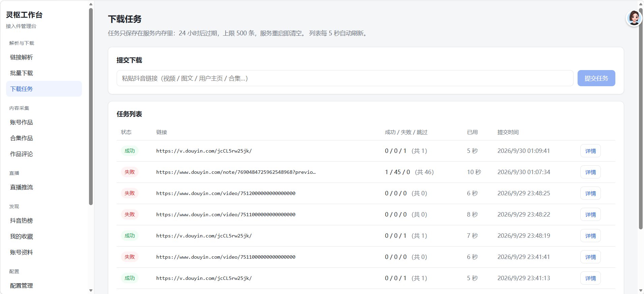This screenshot has width=644, height=294.
Task: Click the '1 / 45 / 0' count
Action: 398,172
